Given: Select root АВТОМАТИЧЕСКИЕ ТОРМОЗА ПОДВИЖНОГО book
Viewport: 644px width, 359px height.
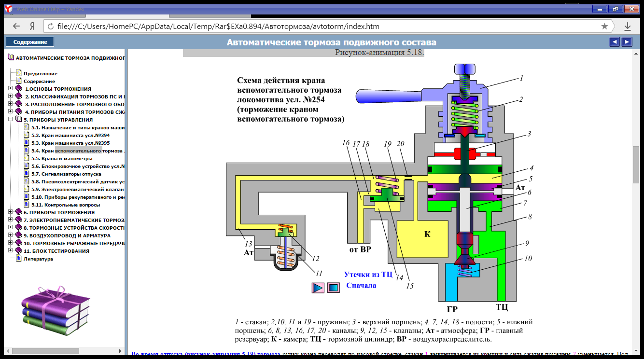Looking at the screenshot, I should point(70,58).
